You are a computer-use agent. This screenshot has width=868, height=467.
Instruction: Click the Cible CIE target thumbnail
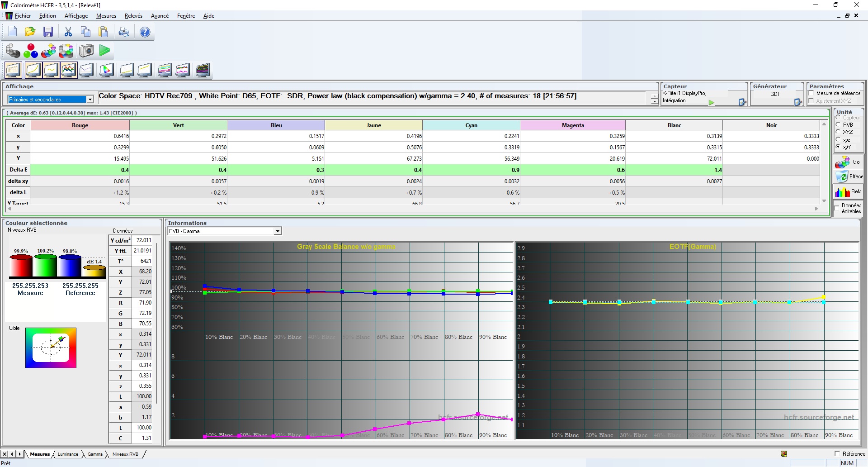coord(51,348)
